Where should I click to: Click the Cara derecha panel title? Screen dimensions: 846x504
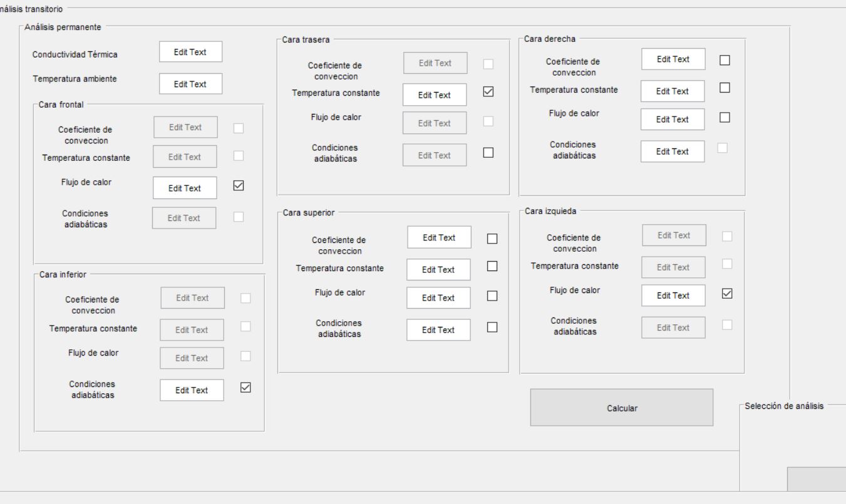[549, 39]
